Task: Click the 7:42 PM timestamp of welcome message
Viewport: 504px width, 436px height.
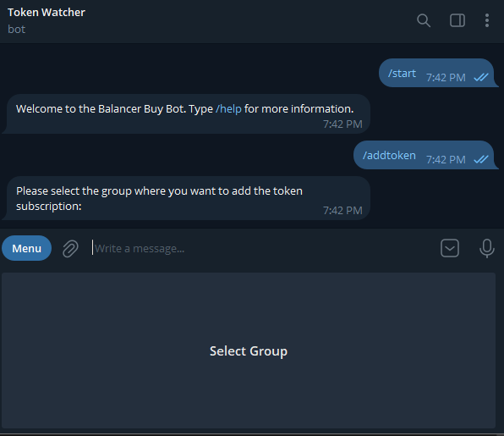Action: (x=342, y=124)
